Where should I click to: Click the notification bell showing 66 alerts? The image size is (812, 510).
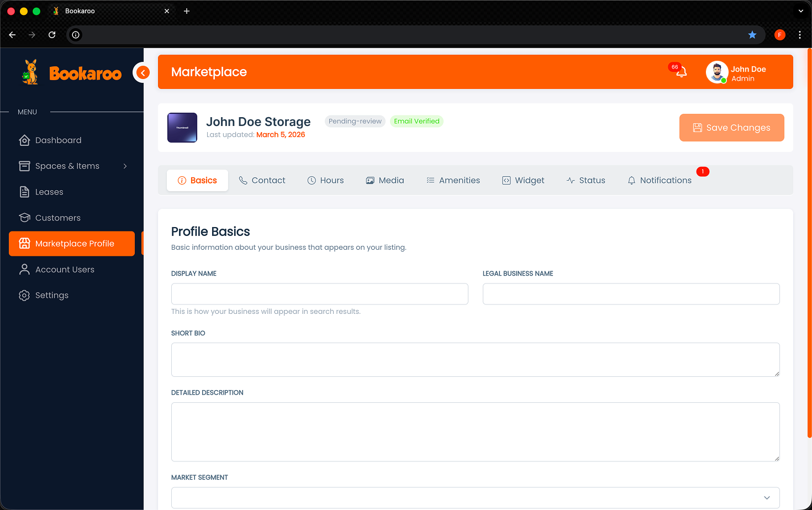tap(681, 72)
